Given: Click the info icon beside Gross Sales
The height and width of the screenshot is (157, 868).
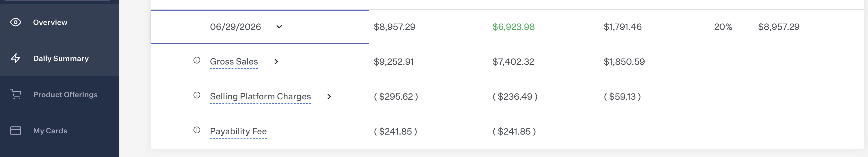Looking at the screenshot, I should pyautogui.click(x=197, y=60).
